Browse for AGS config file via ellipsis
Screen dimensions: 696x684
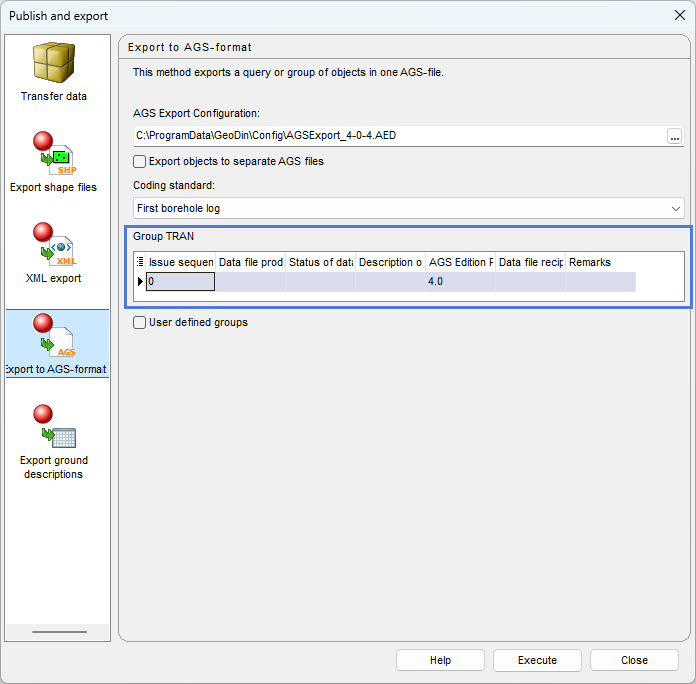[x=675, y=135]
